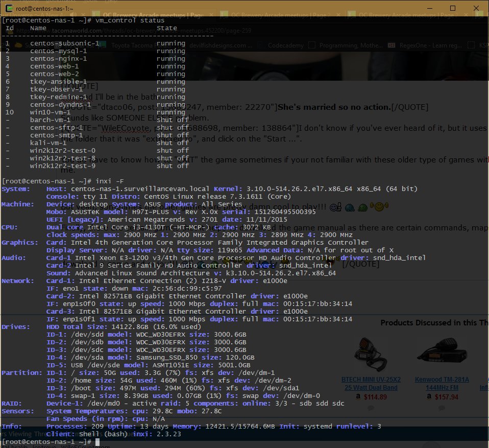Click the CPU temperature value 29.8C
489x448 pixels.
click(162, 411)
